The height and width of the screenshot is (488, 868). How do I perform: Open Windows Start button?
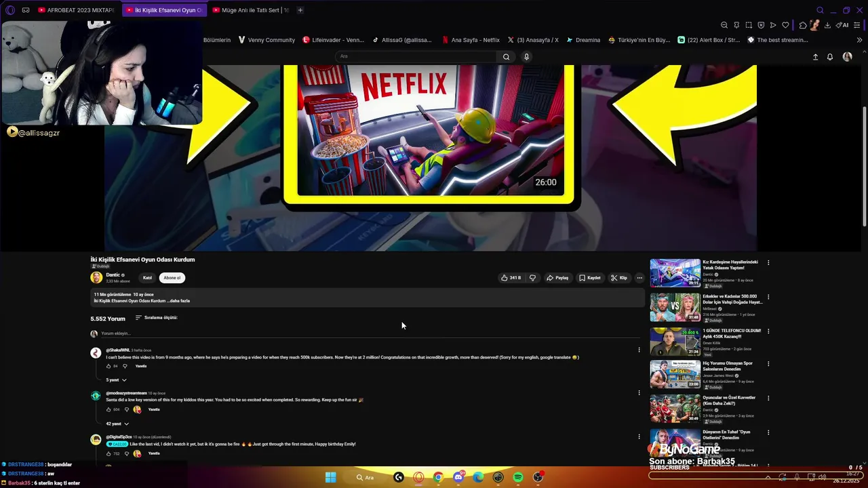point(330,477)
